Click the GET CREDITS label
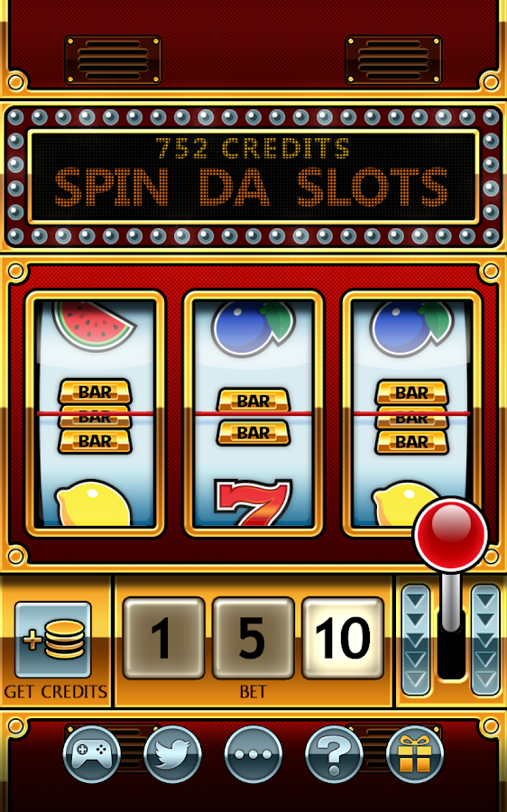This screenshot has height=812, width=507. pyautogui.click(x=55, y=692)
